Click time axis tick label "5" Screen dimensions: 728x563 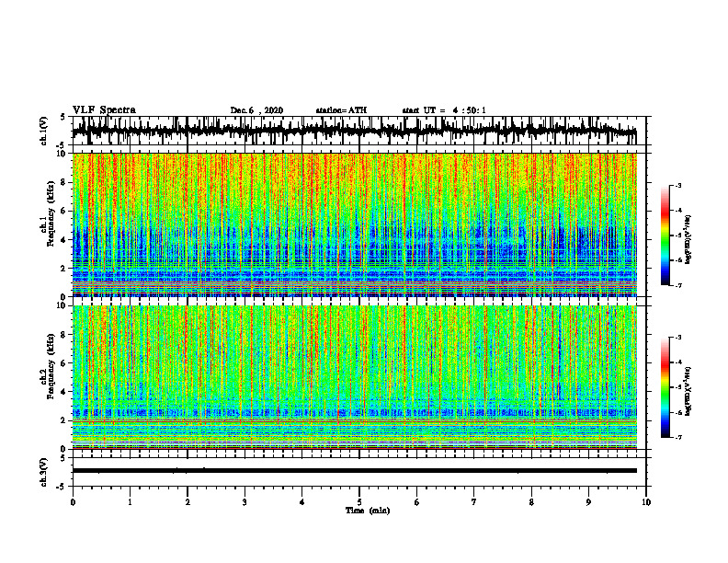click(359, 502)
